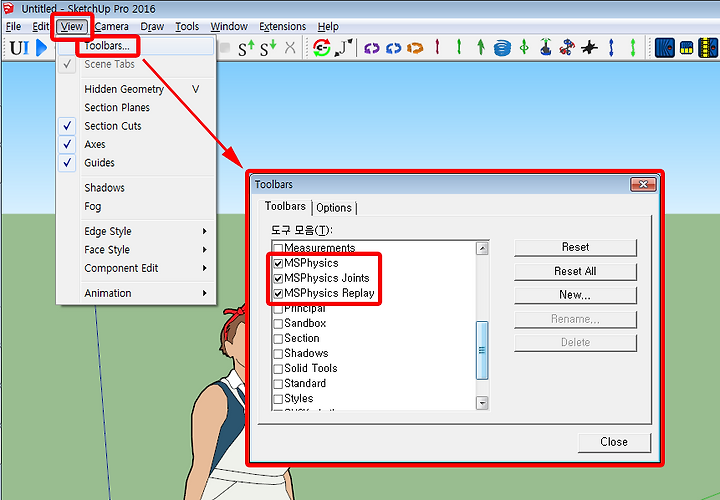This screenshot has height=500, width=720.
Task: Enable the Solid Tools checkbox
Action: 278,369
